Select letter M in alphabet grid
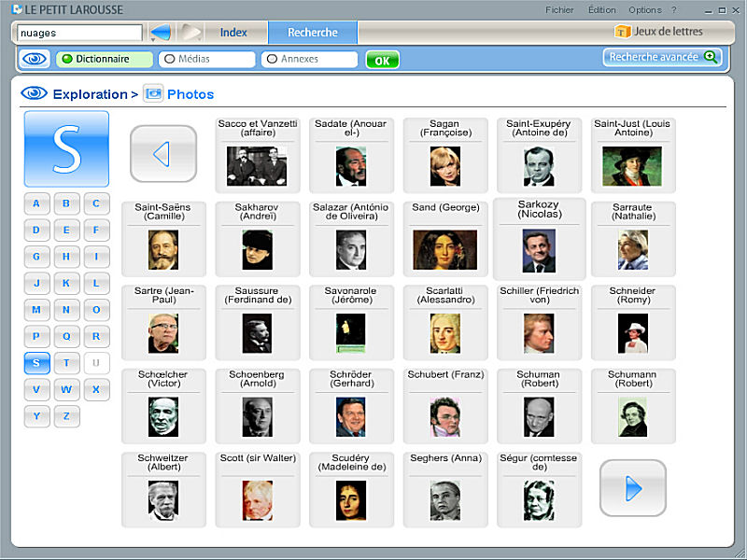The image size is (747, 560). [36, 310]
